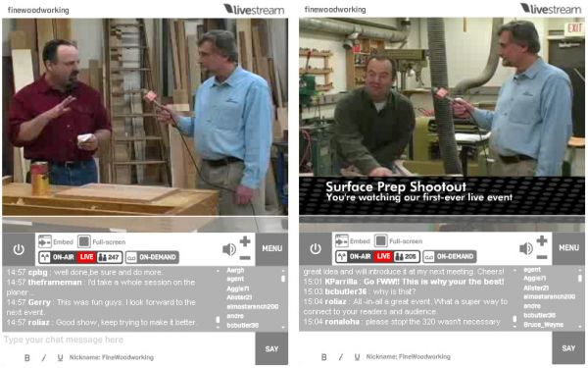
Task: Decrease volume with minus in right player
Action: [542, 257]
